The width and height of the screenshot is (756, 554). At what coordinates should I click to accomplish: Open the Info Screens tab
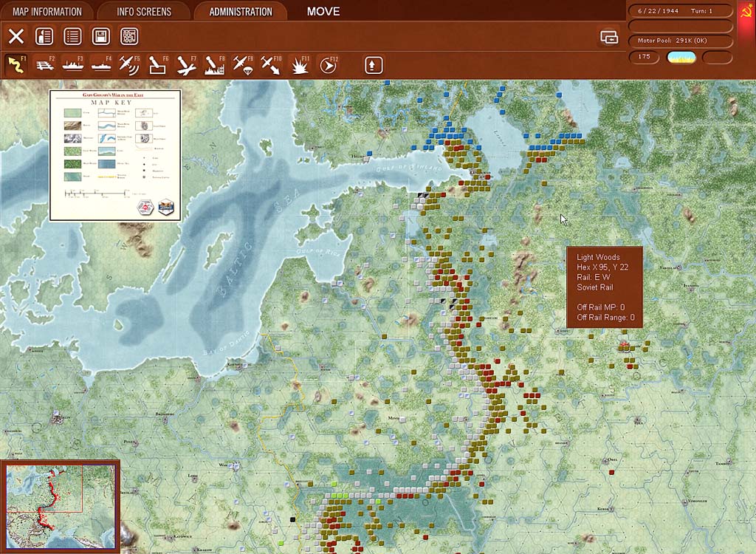pyautogui.click(x=144, y=12)
